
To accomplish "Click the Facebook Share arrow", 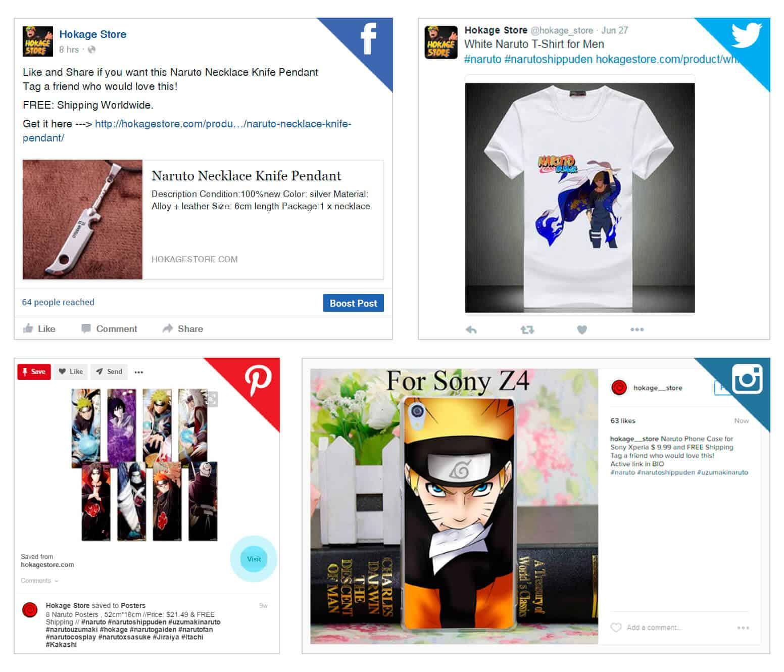I will coord(168,328).
